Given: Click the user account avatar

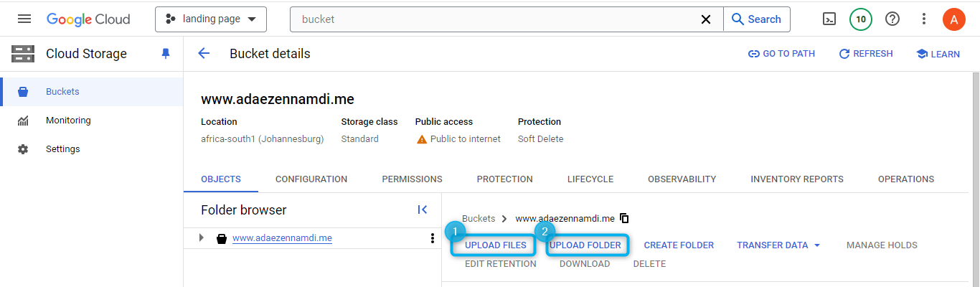Looking at the screenshot, I should pyautogui.click(x=953, y=19).
